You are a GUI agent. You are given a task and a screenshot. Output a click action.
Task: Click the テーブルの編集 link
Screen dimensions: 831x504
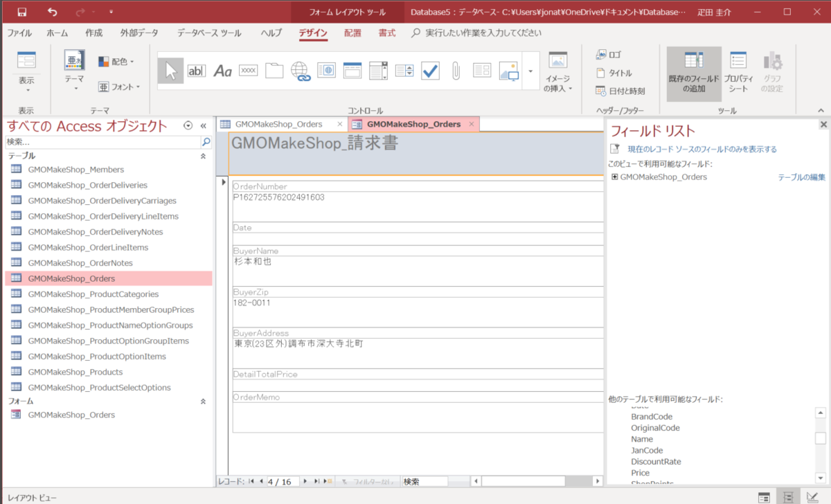(802, 177)
